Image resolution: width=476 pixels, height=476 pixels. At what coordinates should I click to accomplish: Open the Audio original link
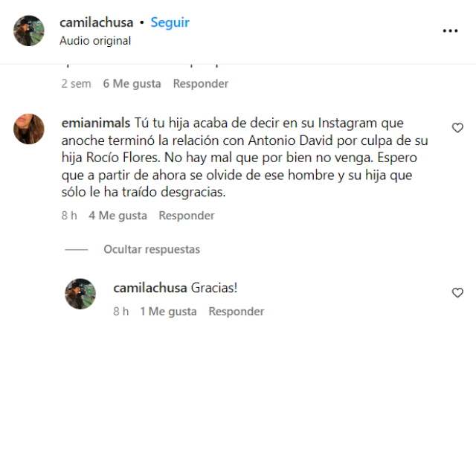[95, 41]
